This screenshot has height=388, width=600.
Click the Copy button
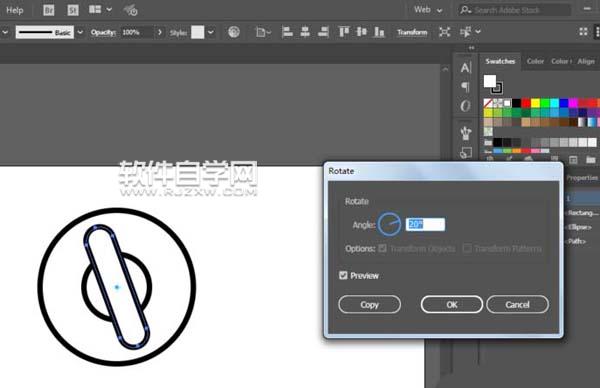pos(369,305)
